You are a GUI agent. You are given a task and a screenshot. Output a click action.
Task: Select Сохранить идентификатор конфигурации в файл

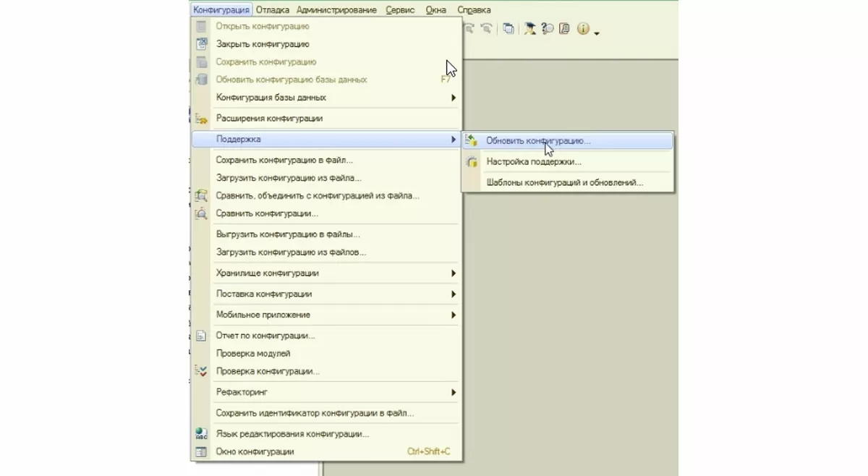tap(325, 413)
